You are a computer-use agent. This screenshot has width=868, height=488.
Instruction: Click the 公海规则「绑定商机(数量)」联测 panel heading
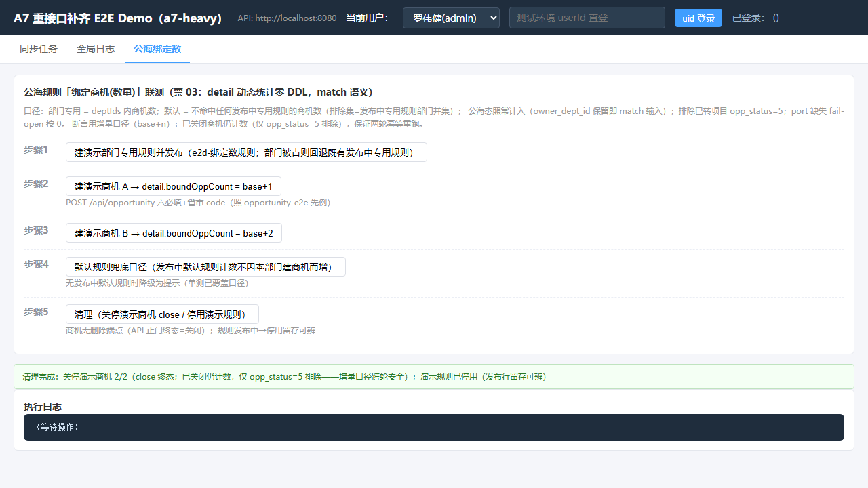click(x=198, y=92)
